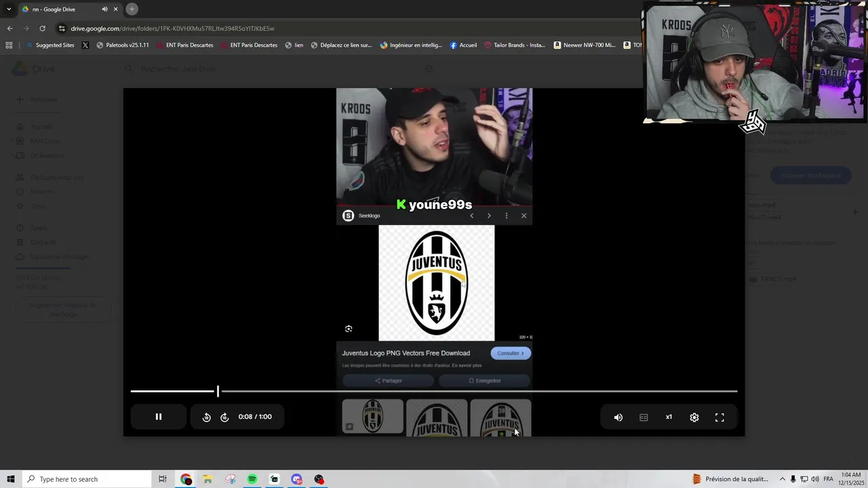
Task: Click the first Juventus thumbnail below
Action: [x=372, y=416]
